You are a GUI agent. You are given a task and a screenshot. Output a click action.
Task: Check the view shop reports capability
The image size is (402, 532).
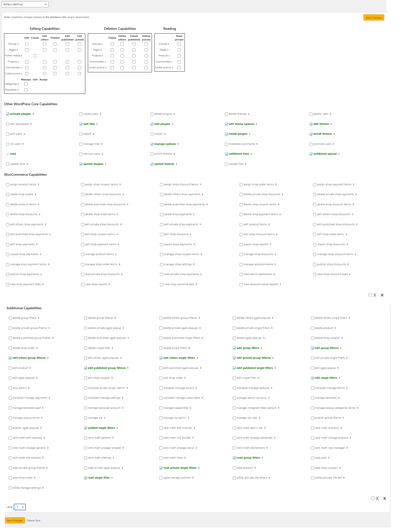[83, 284]
